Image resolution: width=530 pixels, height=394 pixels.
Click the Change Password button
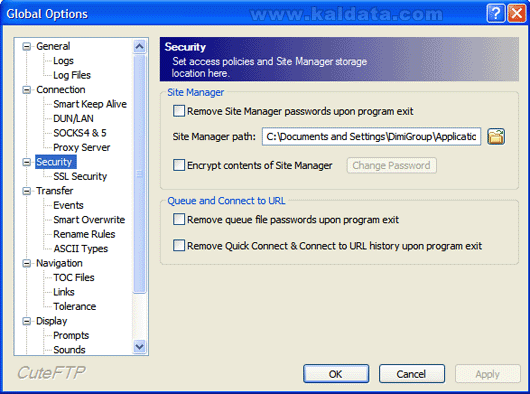click(391, 165)
